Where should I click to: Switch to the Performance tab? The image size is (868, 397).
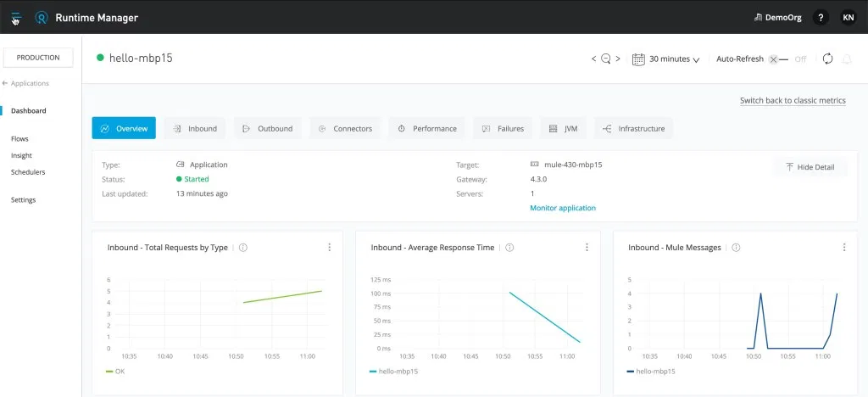[x=426, y=129]
